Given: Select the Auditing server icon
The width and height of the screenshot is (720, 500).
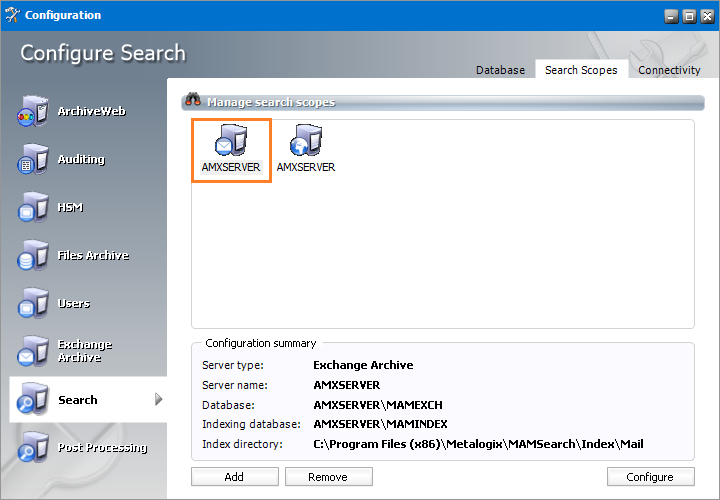Looking at the screenshot, I should [33, 159].
